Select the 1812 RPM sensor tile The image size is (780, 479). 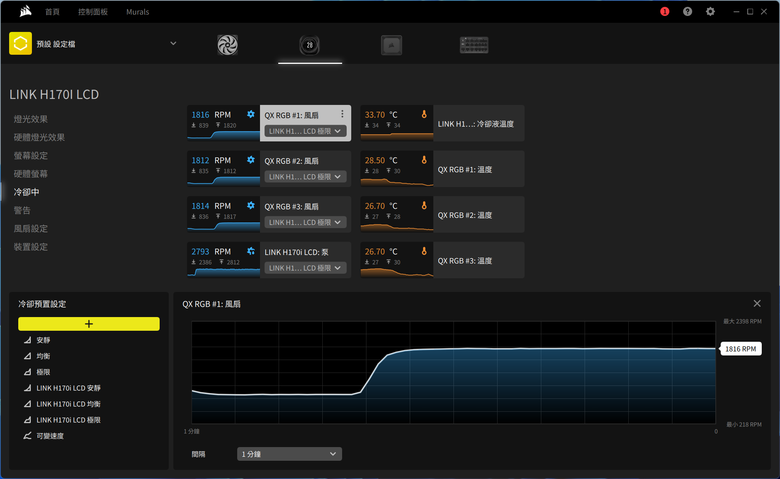[223, 169]
